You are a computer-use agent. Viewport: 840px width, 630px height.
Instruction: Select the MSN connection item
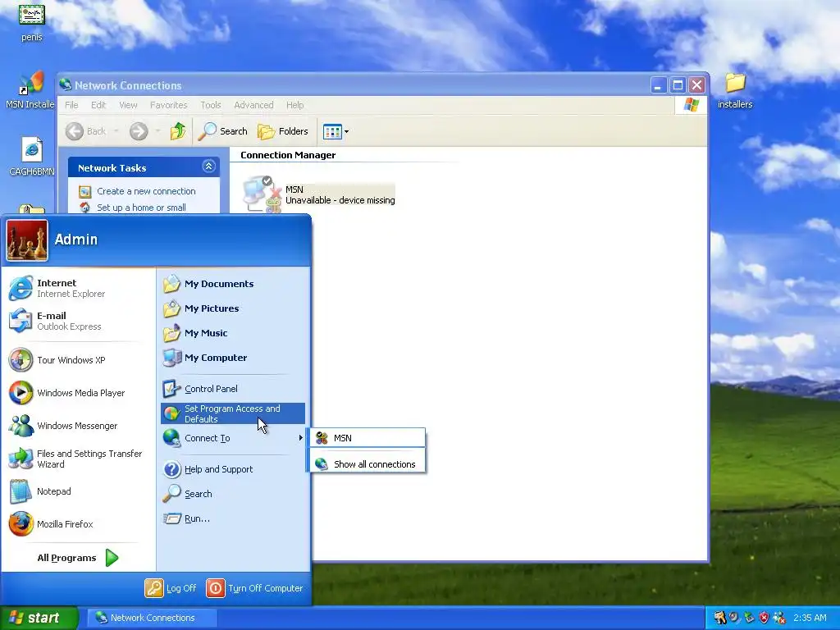coord(319,194)
